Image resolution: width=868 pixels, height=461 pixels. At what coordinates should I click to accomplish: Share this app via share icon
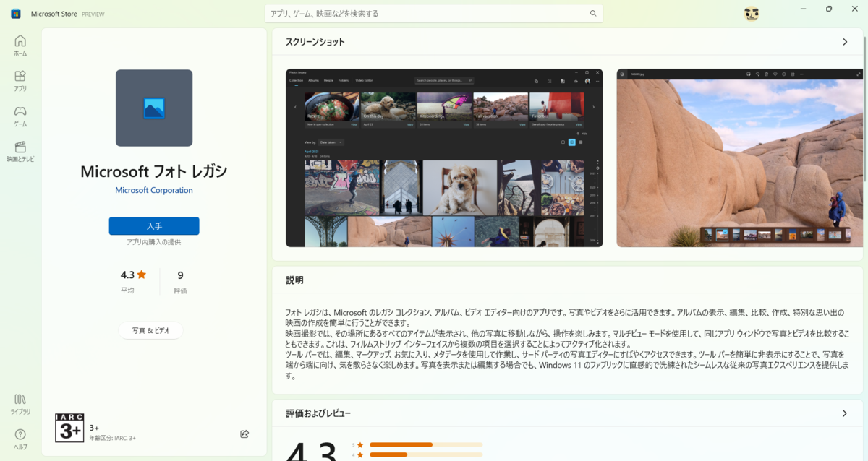point(244,434)
